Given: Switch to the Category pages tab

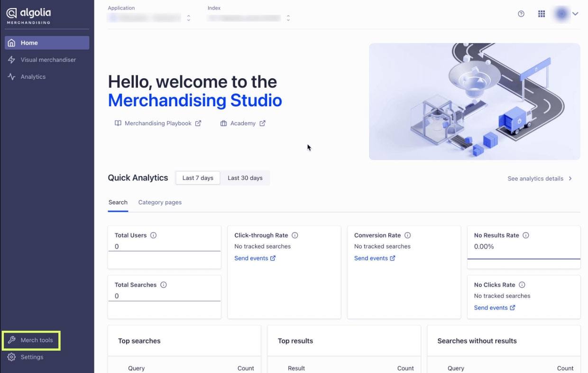Looking at the screenshot, I should tap(160, 202).
